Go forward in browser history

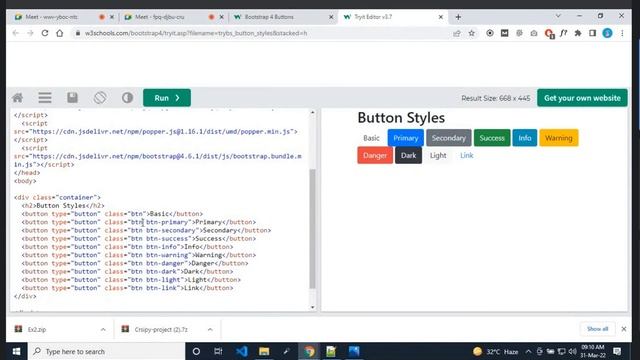(30, 33)
